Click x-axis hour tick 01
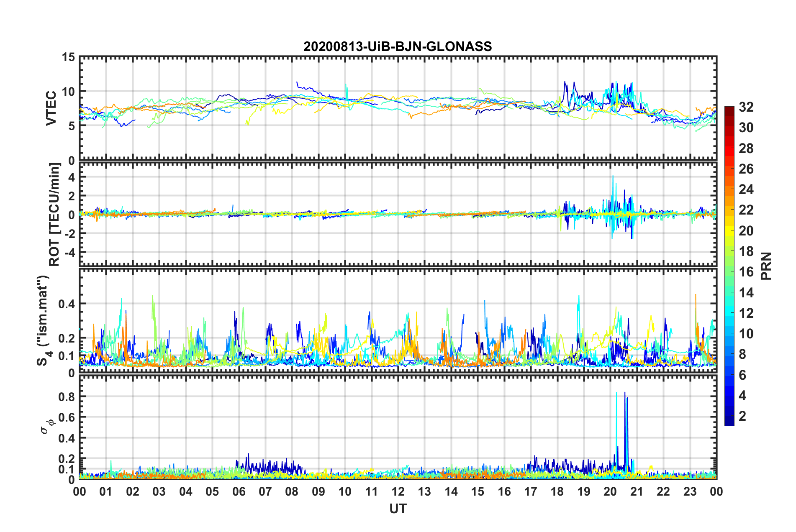This screenshot has height=532, width=796. tap(106, 491)
